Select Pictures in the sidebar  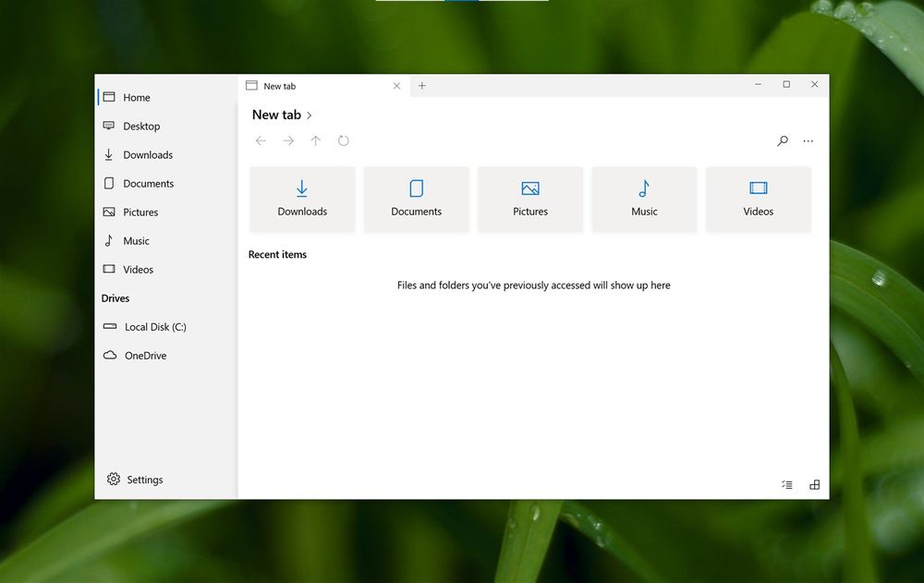140,213
